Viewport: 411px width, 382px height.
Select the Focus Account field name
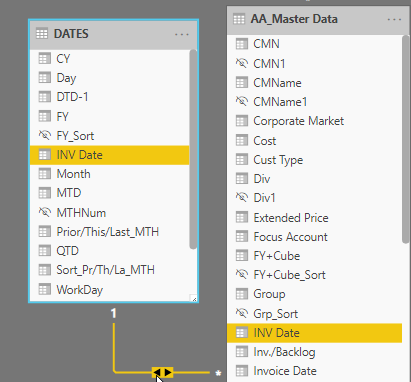click(x=291, y=237)
